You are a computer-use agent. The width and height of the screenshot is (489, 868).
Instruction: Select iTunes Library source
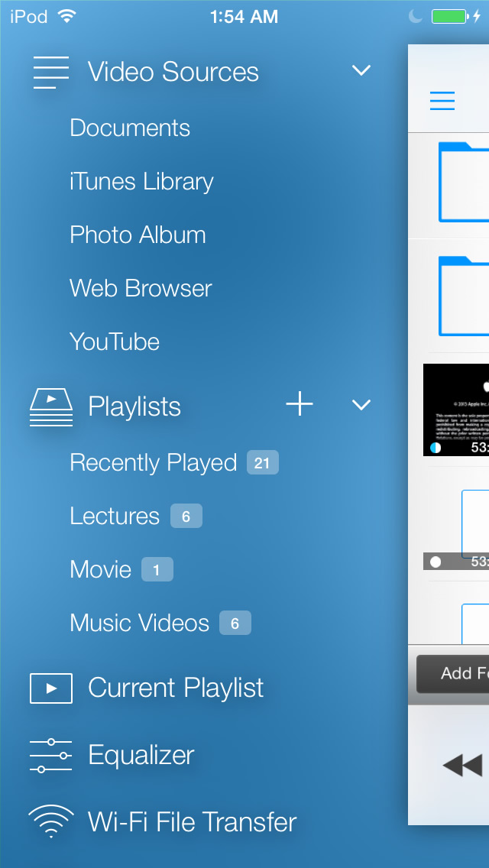point(141,182)
